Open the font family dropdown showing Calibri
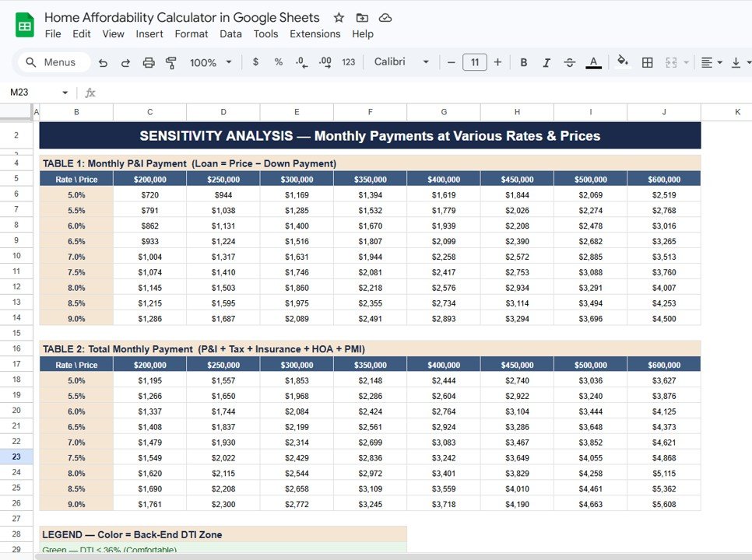Image resolution: width=752 pixels, height=560 pixels. coord(398,62)
